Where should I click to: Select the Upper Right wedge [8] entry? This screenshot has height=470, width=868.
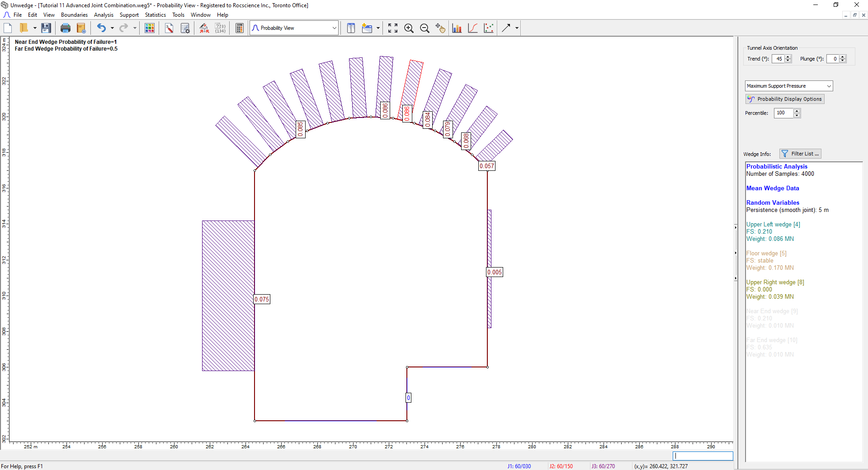[775, 282]
